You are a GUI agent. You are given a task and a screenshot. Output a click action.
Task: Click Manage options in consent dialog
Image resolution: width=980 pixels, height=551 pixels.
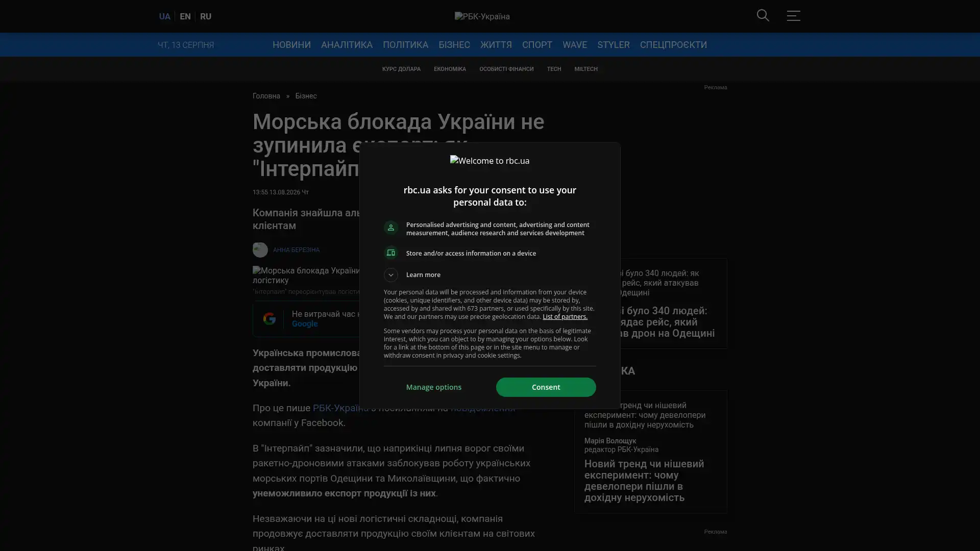coord(434,387)
